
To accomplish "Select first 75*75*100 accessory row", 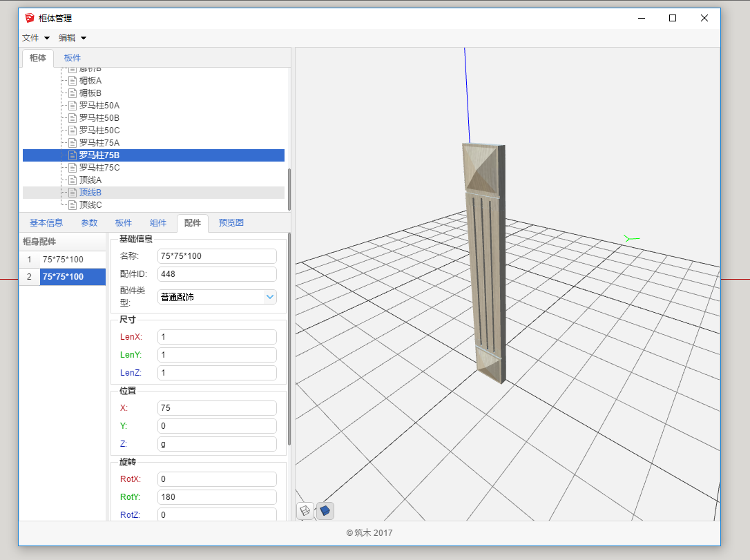I will (63, 260).
